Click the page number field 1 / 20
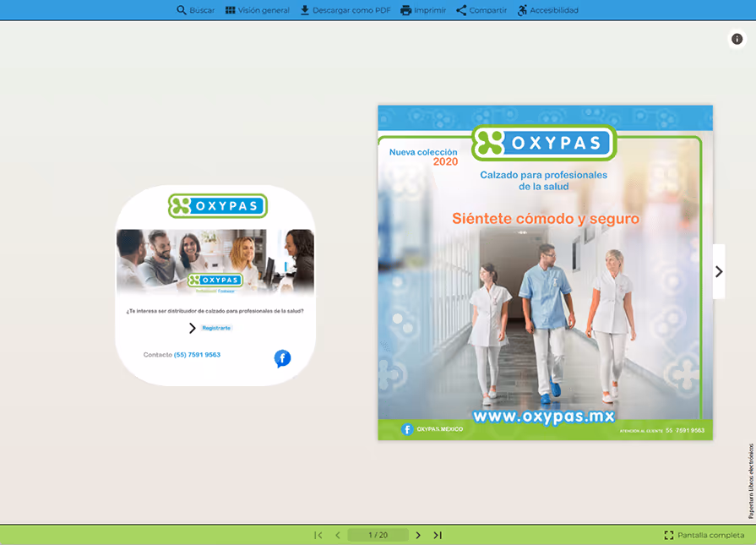The width and height of the screenshot is (756, 545). (378, 535)
